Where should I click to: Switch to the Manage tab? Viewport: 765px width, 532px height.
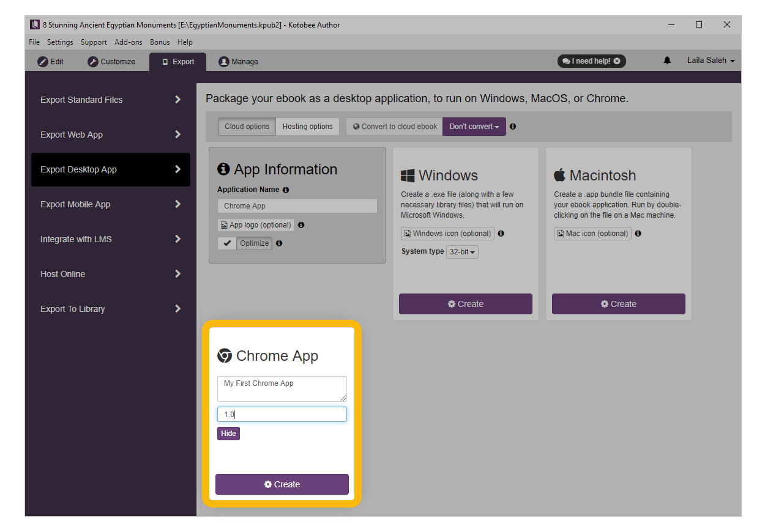(x=239, y=62)
